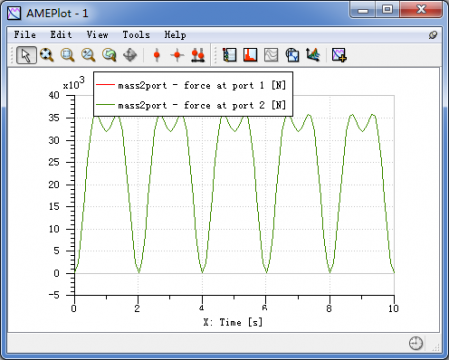This screenshot has height=360, width=449.
Task: Select force at port 2 legend entry
Action: pos(191,105)
